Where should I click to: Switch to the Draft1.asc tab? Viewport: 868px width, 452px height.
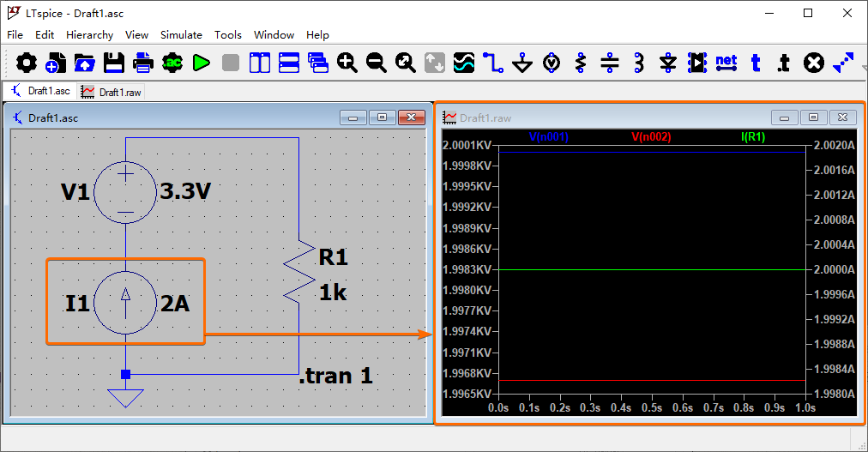pyautogui.click(x=39, y=91)
